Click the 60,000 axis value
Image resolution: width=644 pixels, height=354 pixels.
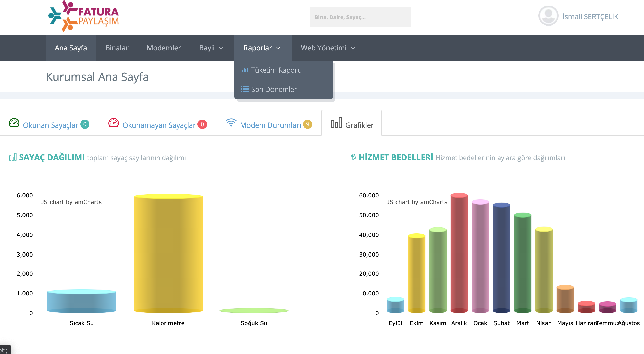(369, 195)
